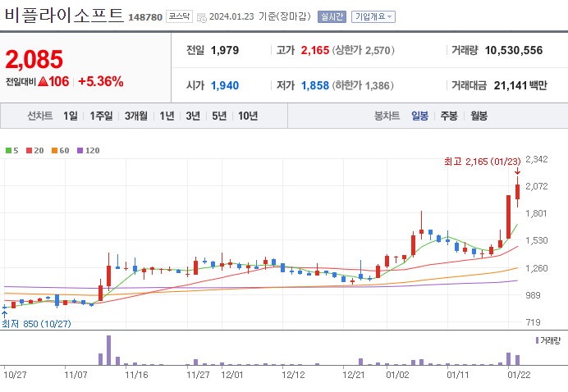Click the 최저 850 (10/27) chart marker
Screen dimensions: 568x392
[36, 324]
